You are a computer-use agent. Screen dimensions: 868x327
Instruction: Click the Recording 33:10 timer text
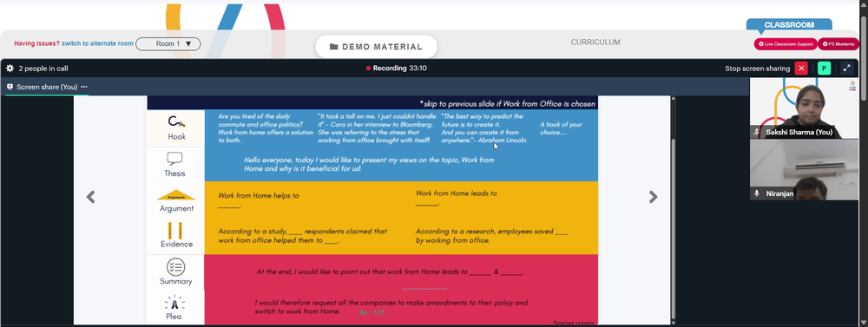coord(399,69)
